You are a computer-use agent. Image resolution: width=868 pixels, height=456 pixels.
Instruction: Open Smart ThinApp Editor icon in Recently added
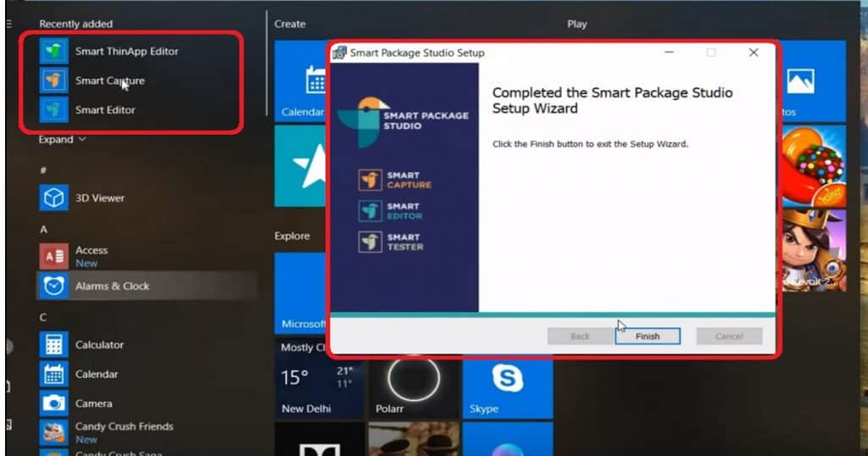[53, 51]
